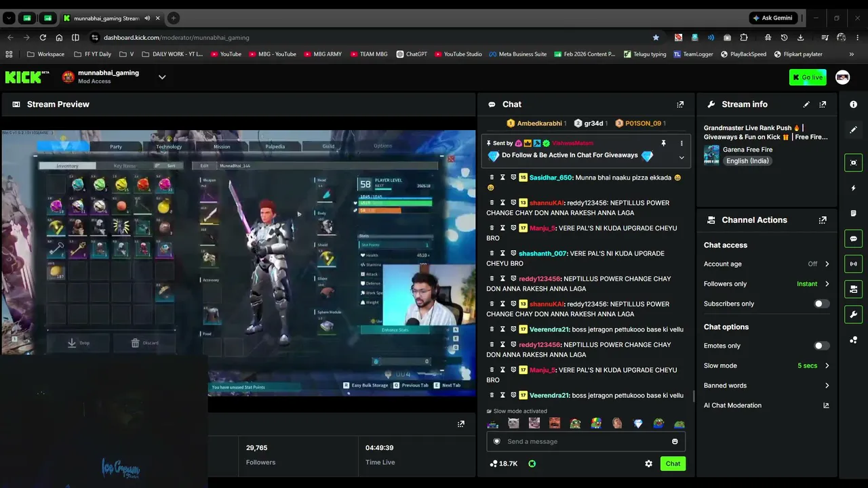
Task: Select the white cat emote in emote row
Action: coord(513,424)
